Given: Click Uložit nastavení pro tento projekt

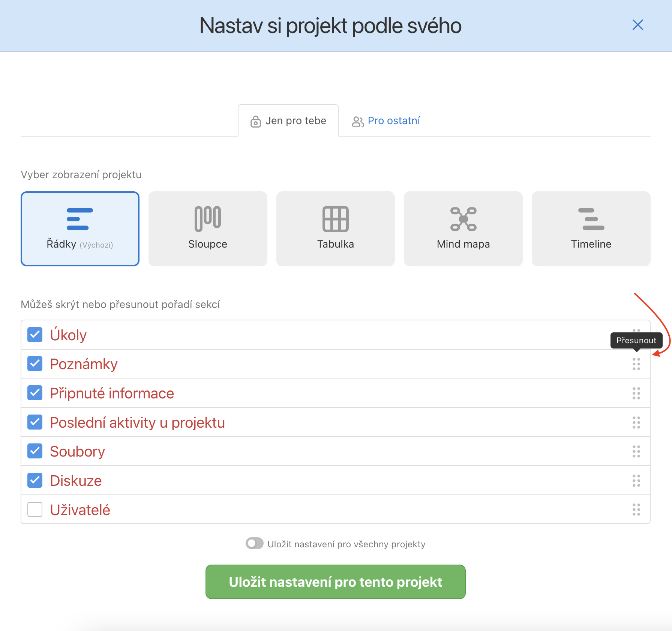Looking at the screenshot, I should 336,582.
